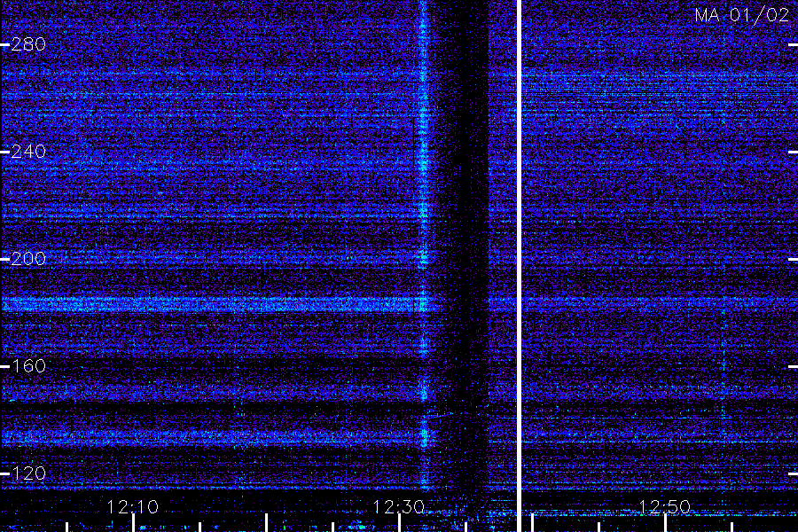Click the 200 frequency axis label
The image size is (798, 532).
pyautogui.click(x=28, y=259)
